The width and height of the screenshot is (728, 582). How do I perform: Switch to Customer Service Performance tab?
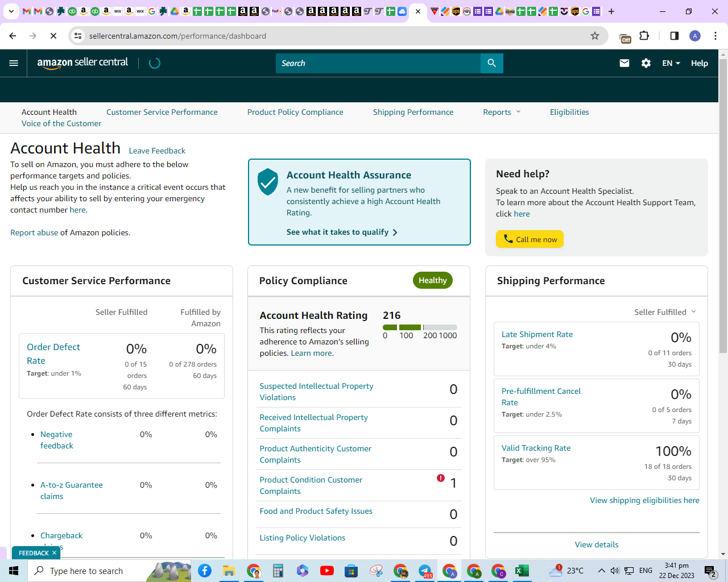(162, 112)
